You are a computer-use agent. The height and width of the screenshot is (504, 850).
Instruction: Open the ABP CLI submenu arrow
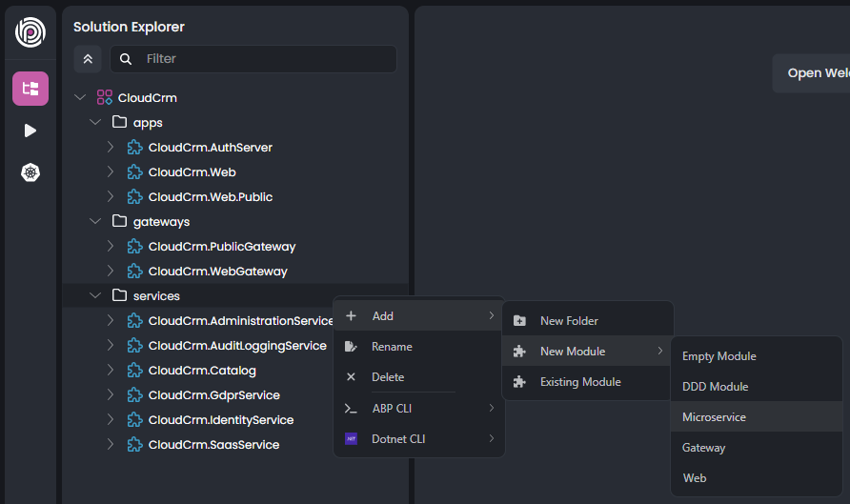(x=491, y=408)
